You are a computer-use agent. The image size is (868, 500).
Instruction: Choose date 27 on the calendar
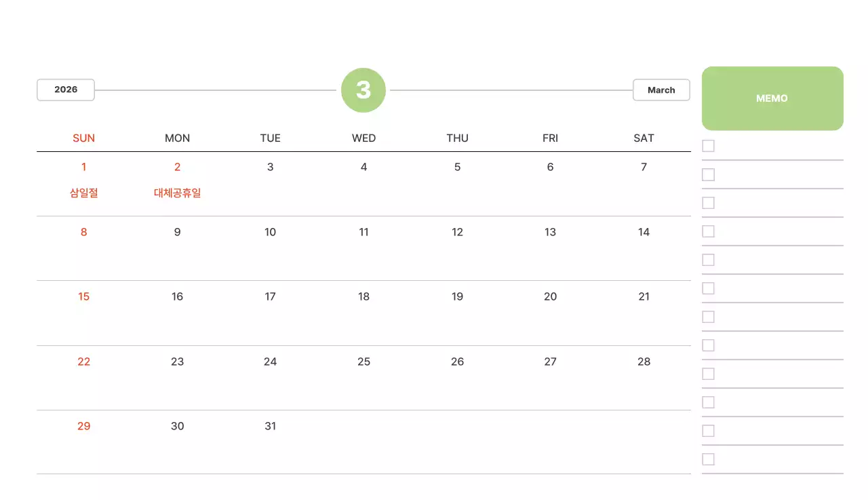click(x=550, y=362)
